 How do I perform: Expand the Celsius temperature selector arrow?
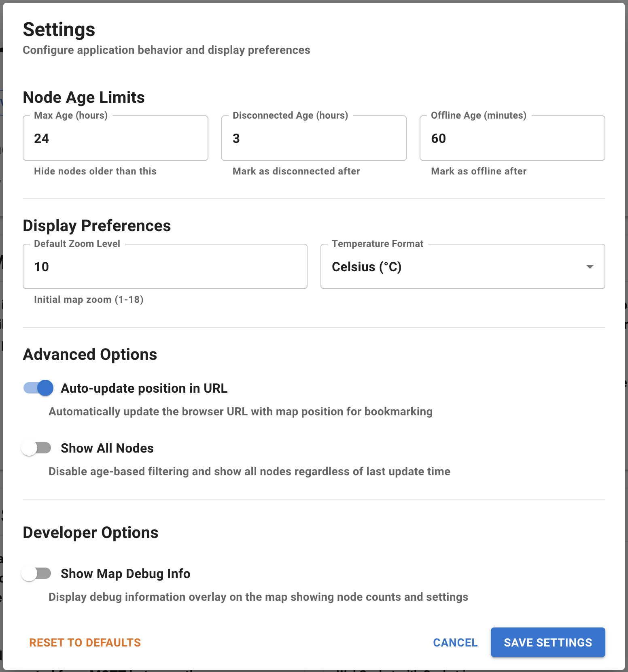pyautogui.click(x=590, y=266)
